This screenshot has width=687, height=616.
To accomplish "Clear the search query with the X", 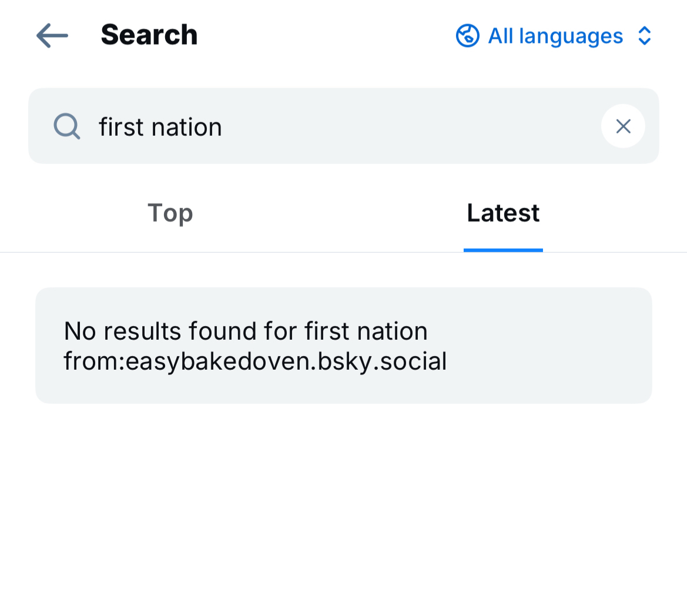I will (x=623, y=126).
